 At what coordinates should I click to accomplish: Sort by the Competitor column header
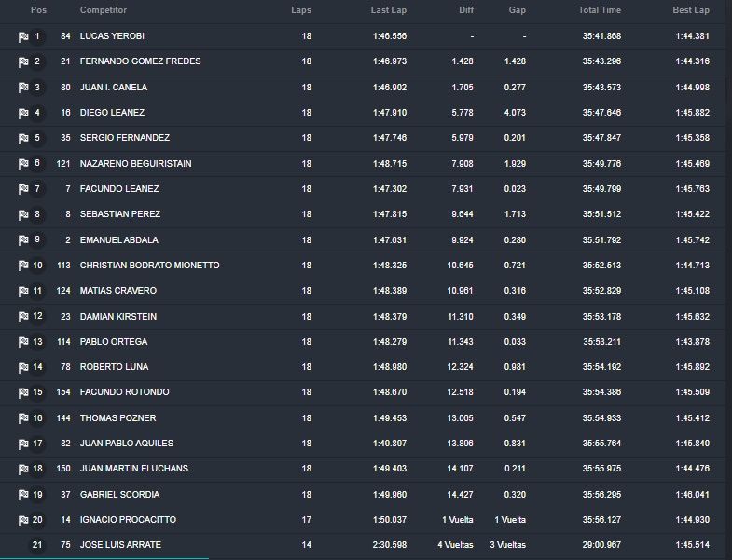104,10
